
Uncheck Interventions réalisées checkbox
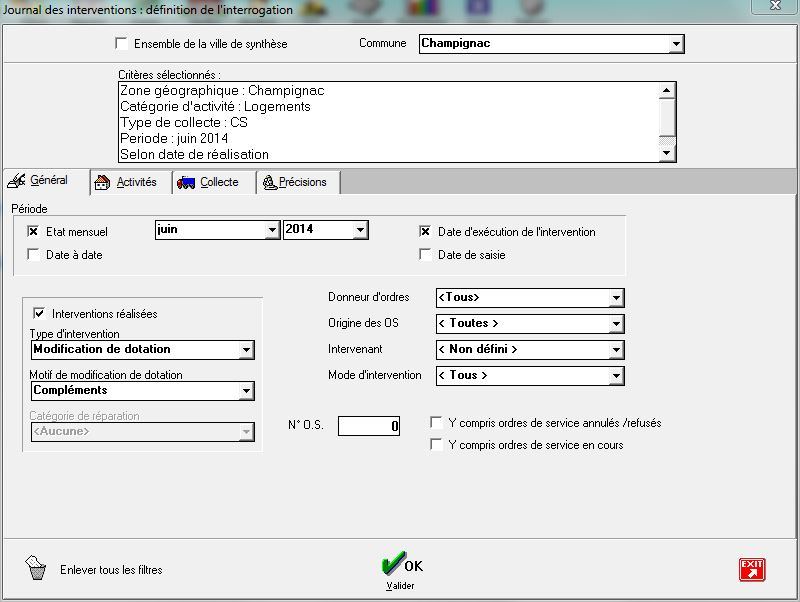point(40,313)
